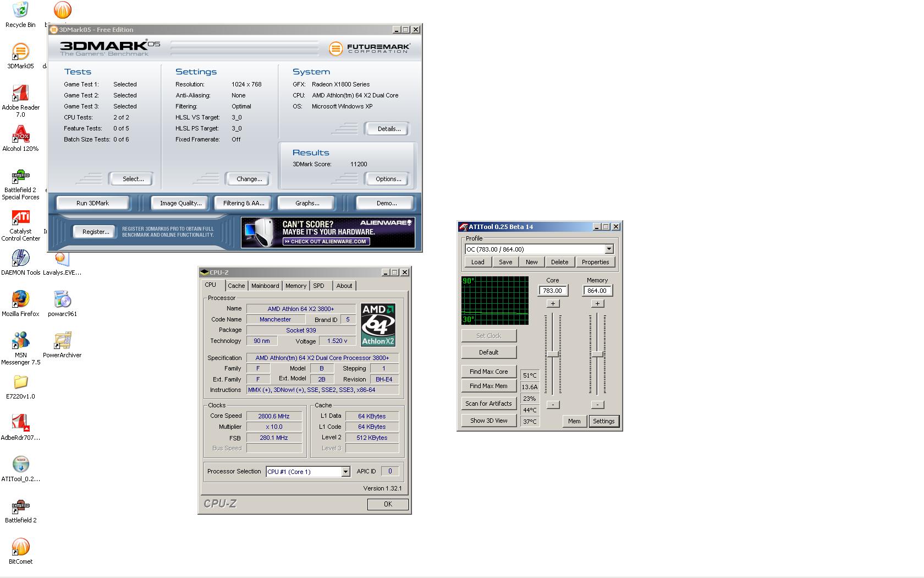The image size is (924, 578).
Task: Click the Graphs button
Action: point(307,203)
